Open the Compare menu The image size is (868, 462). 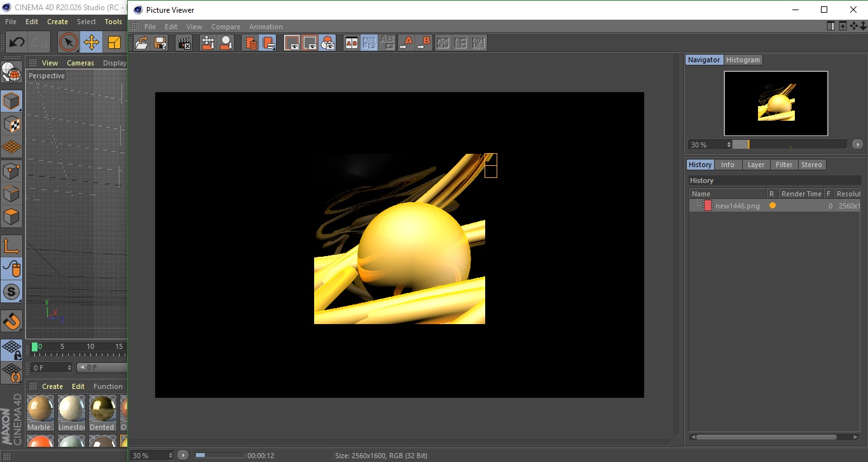coord(225,27)
